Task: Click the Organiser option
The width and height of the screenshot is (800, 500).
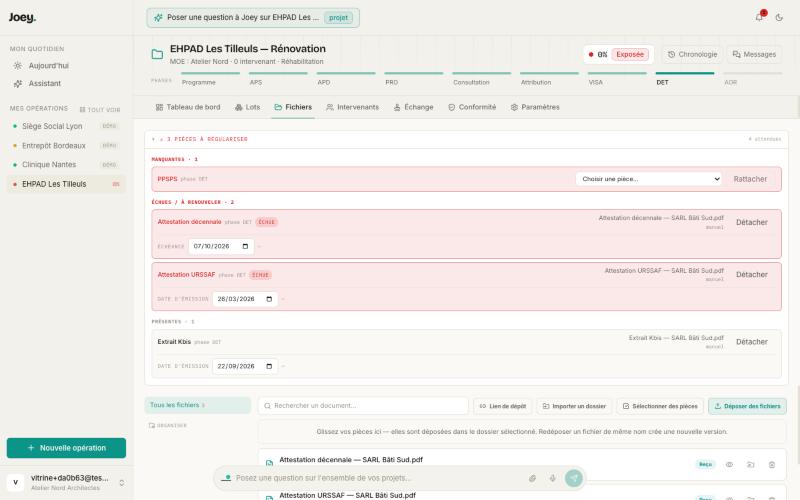Action: tap(168, 425)
